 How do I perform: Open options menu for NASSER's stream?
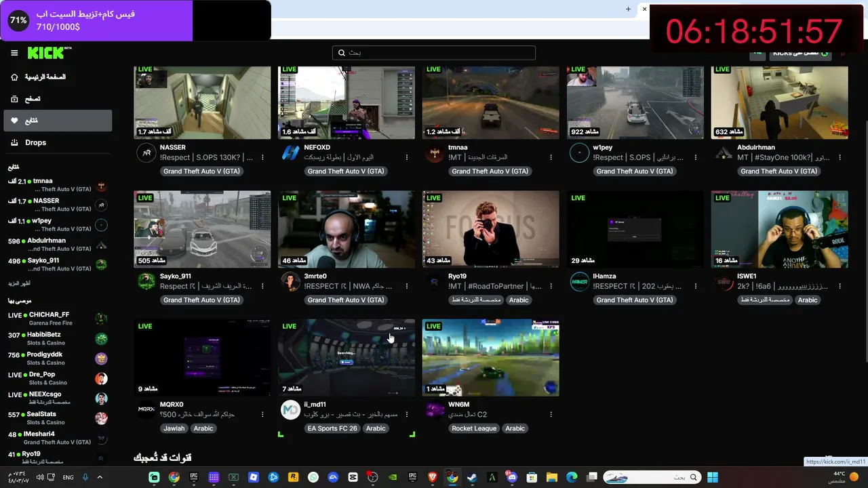point(262,157)
